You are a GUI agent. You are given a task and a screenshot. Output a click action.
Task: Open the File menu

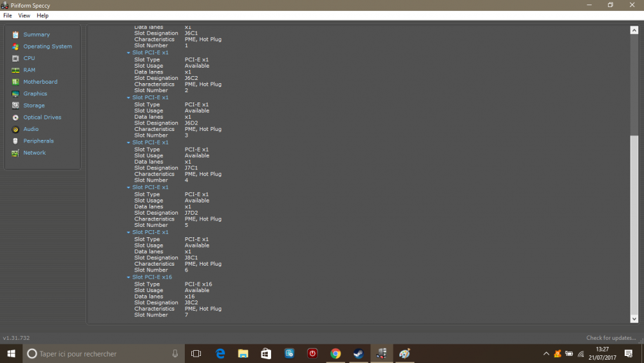tap(7, 15)
